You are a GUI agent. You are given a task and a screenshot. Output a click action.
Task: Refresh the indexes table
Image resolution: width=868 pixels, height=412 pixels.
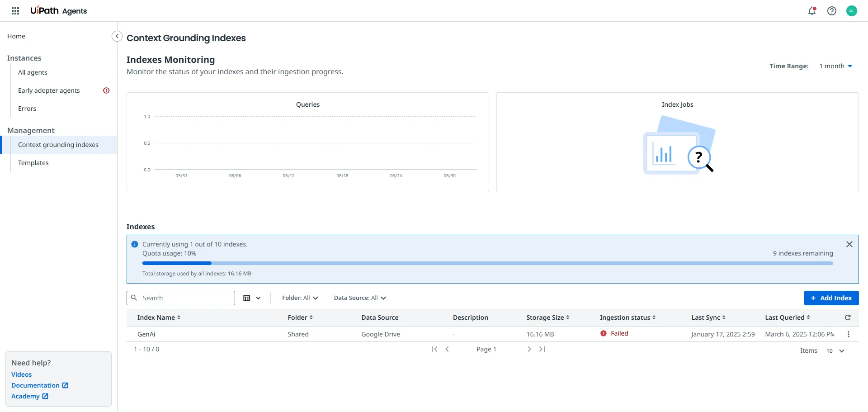click(x=848, y=317)
